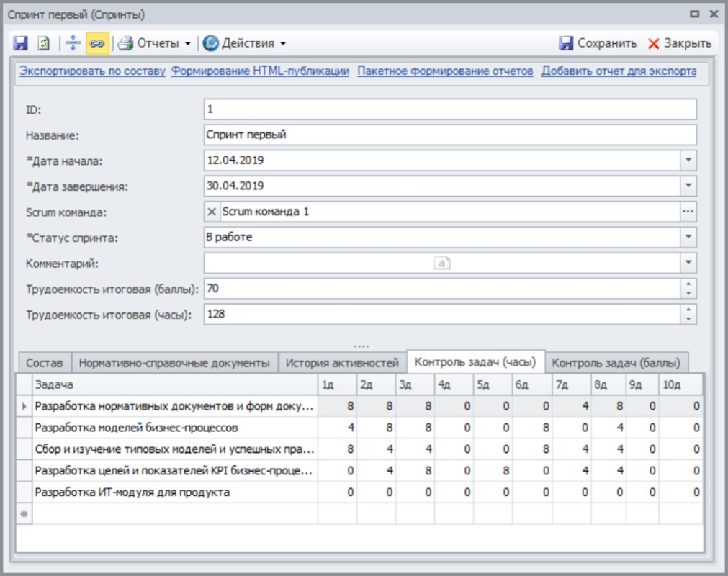Viewport: 728px width, 576px height.
Task: Click the 1д column header
Action: click(x=338, y=384)
